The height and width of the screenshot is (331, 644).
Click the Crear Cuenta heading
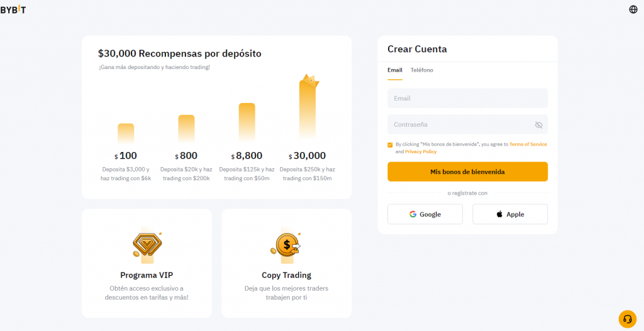pyautogui.click(x=417, y=49)
